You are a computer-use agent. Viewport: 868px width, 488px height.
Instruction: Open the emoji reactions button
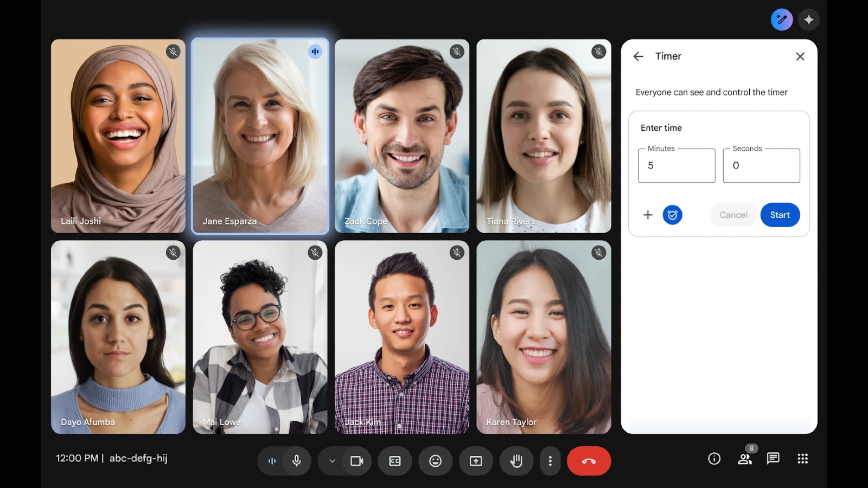(x=435, y=461)
